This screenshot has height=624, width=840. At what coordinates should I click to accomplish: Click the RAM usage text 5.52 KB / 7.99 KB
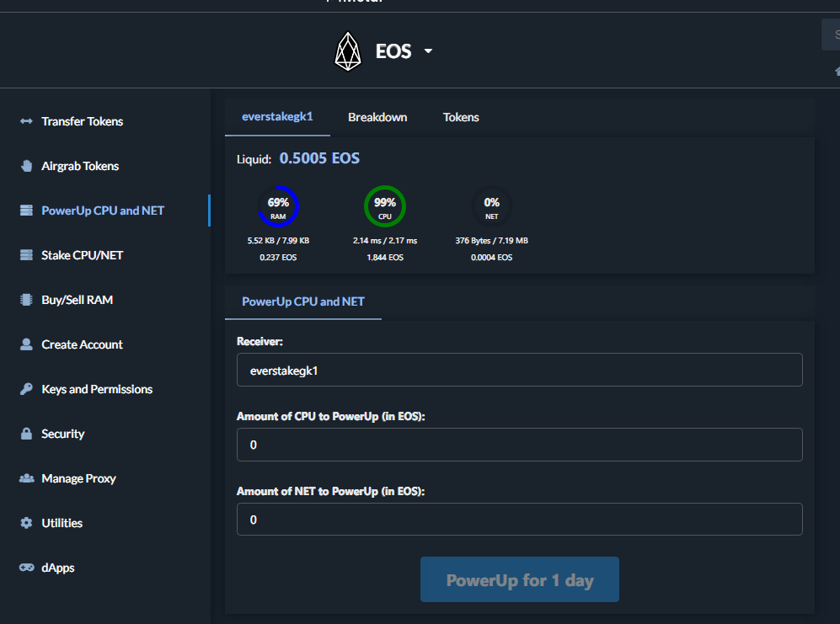tap(278, 241)
